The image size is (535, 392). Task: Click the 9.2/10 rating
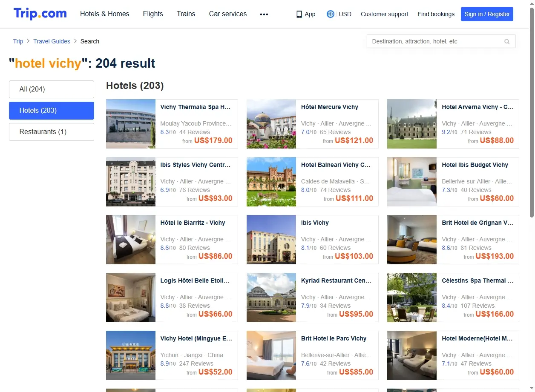(449, 132)
